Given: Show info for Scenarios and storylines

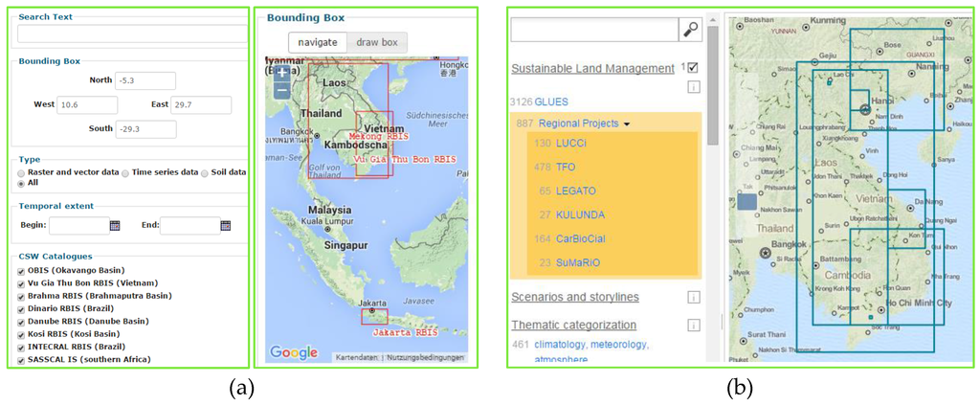Looking at the screenshot, I should click(x=693, y=297).
